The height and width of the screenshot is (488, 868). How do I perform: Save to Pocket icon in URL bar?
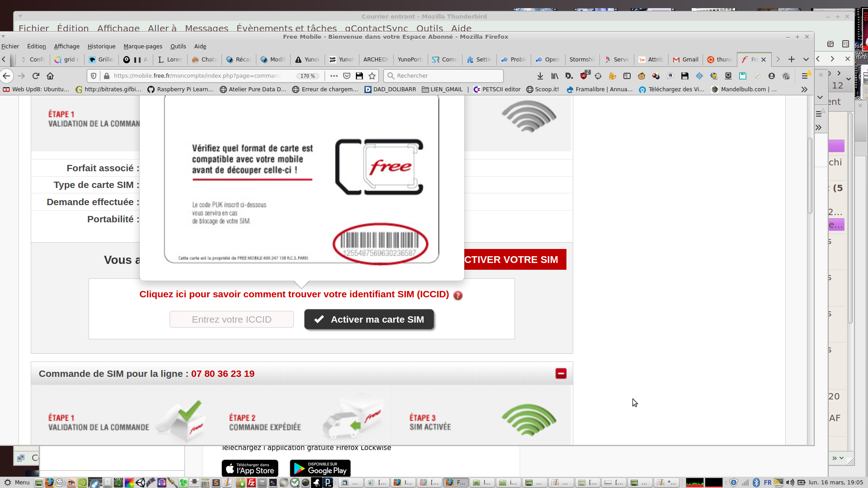(347, 76)
